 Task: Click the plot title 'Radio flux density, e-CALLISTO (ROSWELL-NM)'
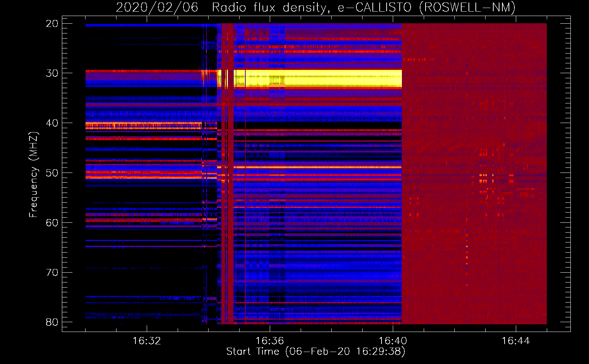364,7
